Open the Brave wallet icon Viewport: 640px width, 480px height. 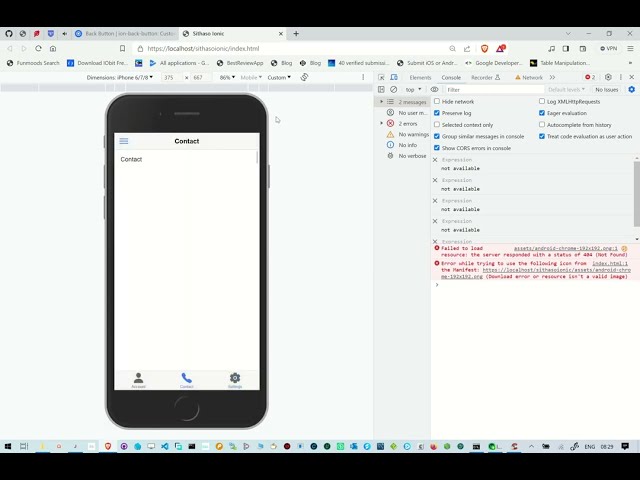[582, 49]
